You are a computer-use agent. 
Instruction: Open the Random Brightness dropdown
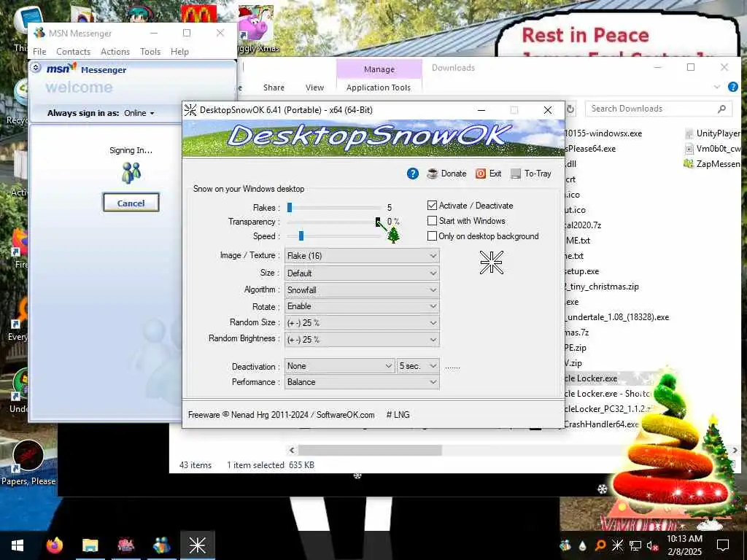[x=362, y=340]
